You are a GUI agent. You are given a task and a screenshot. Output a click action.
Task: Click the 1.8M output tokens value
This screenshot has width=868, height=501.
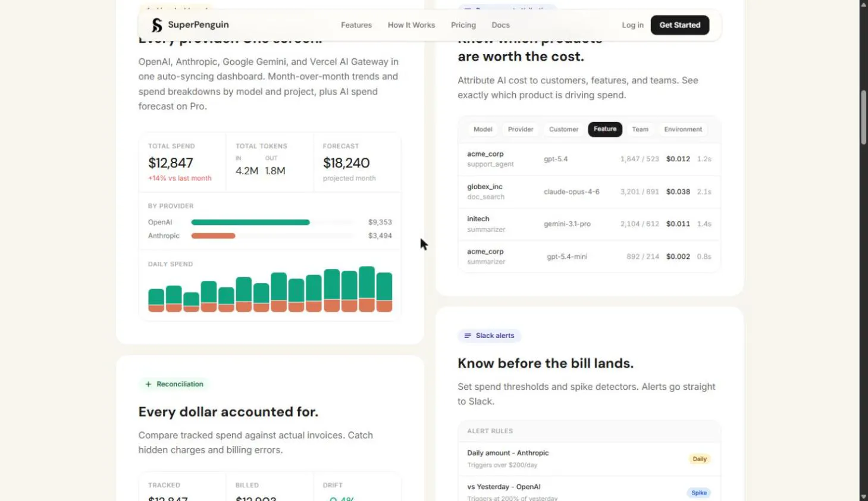(275, 171)
